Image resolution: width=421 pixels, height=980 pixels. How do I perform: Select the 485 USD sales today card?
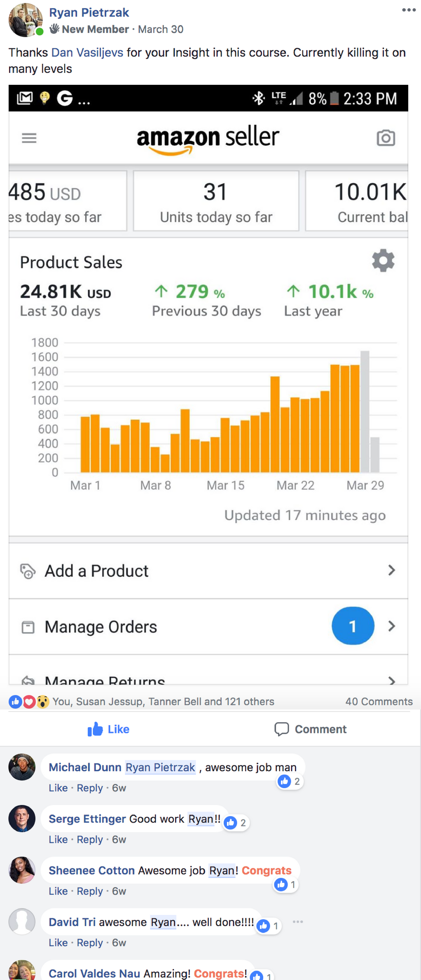(x=68, y=201)
